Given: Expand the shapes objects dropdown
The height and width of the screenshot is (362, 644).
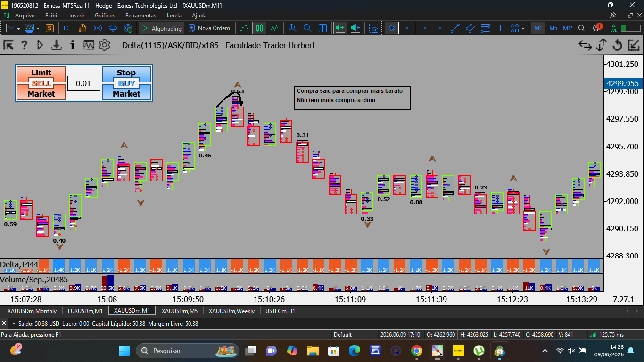Looking at the screenshot, I should (523, 28).
